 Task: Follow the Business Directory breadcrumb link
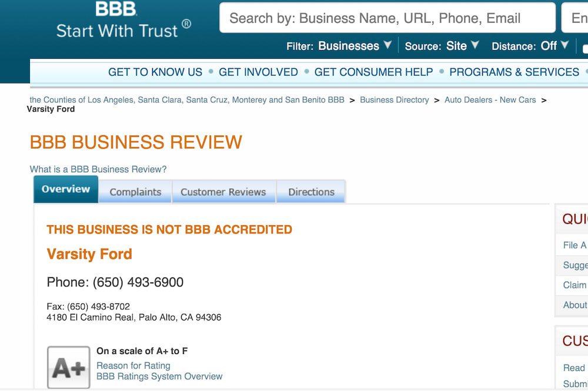(395, 100)
